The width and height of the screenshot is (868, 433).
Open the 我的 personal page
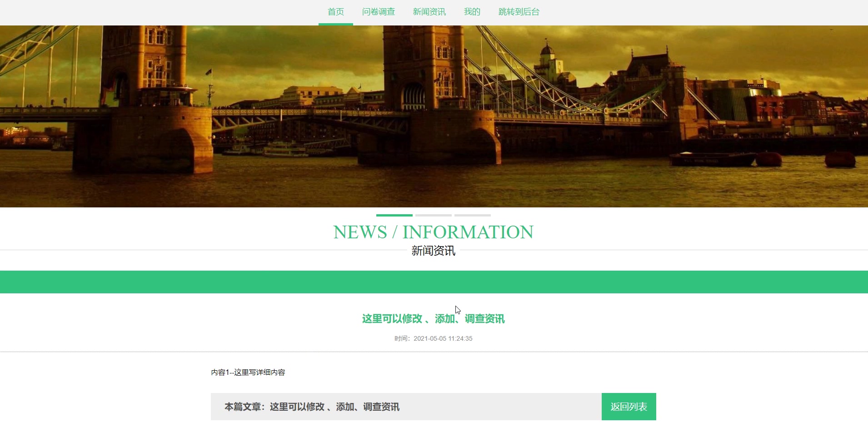coord(471,11)
